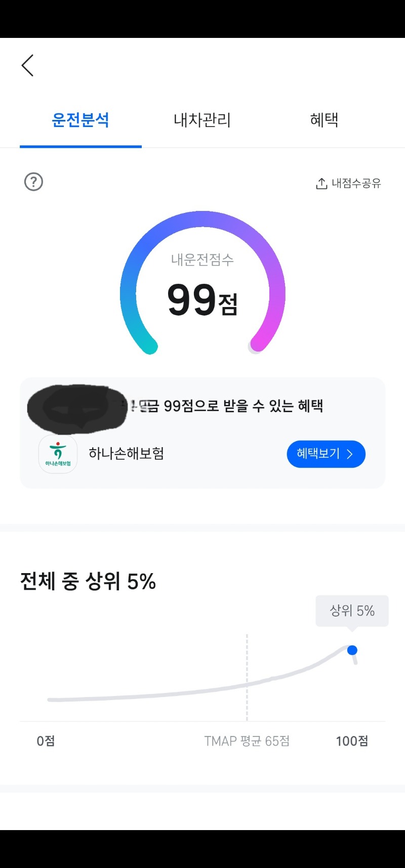Image resolution: width=405 pixels, height=868 pixels.
Task: Click the blue dot on the ranking curve
Action: [x=352, y=650]
